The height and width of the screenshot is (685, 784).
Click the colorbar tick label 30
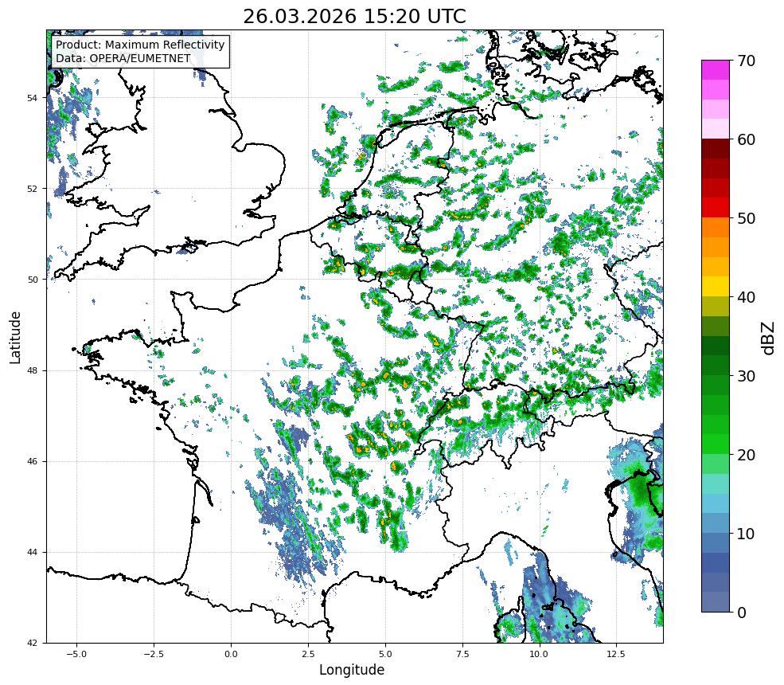746,376
